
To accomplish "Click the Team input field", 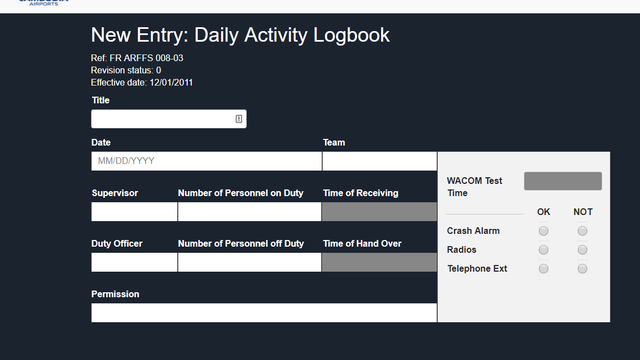I will click(380, 161).
